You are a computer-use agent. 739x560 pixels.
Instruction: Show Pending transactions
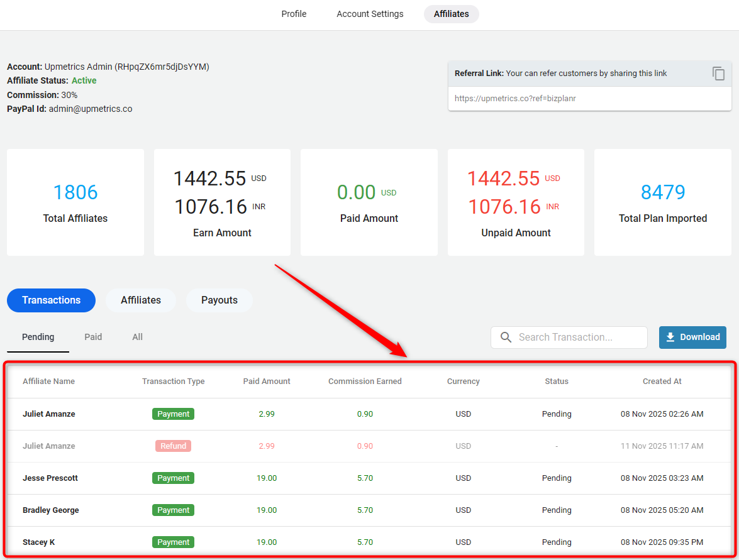point(38,338)
